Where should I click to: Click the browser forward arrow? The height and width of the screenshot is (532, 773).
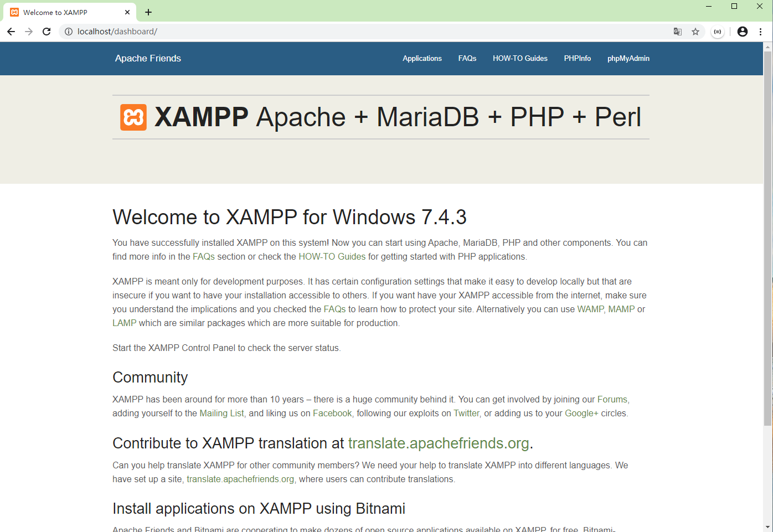coord(29,32)
